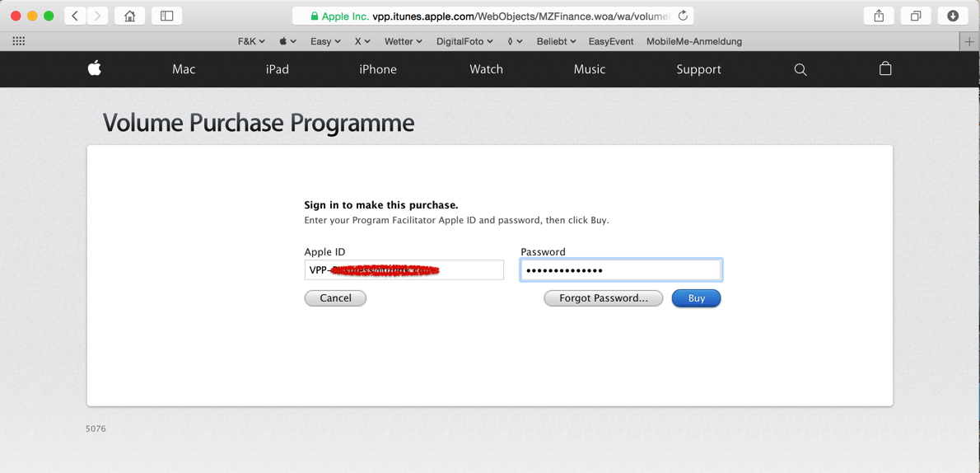Viewport: 980px width, 473px height.
Task: Click the address bar URL
Action: pos(520,16)
